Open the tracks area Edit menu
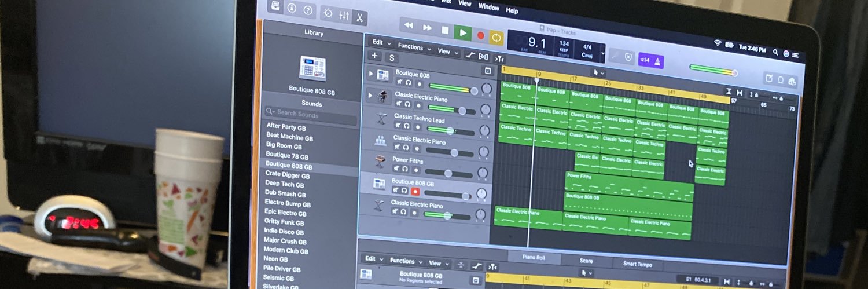The image size is (868, 289). (381, 42)
